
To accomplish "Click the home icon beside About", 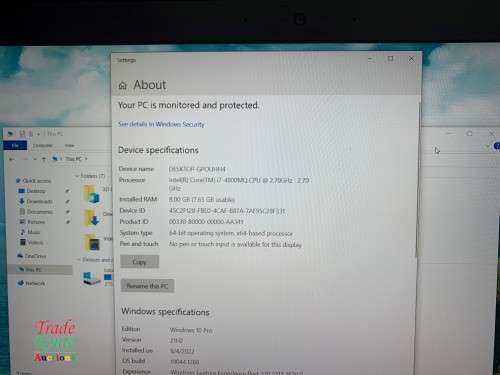I will click(x=122, y=86).
